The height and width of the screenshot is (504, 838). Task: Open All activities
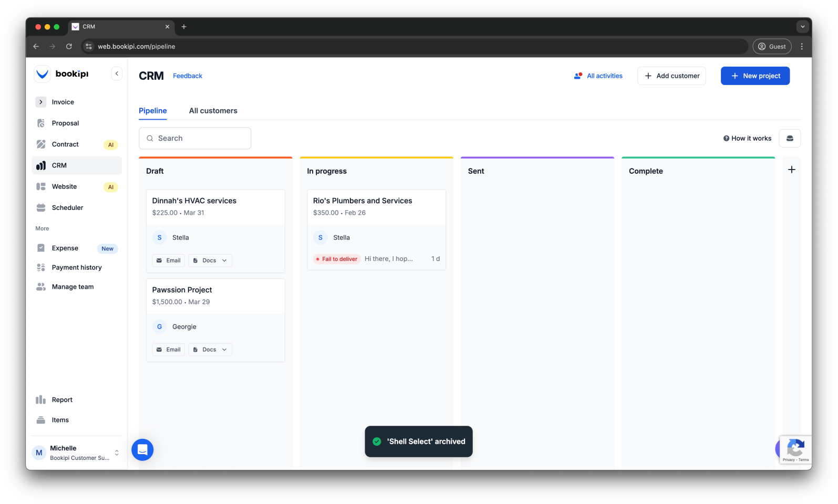(x=598, y=76)
